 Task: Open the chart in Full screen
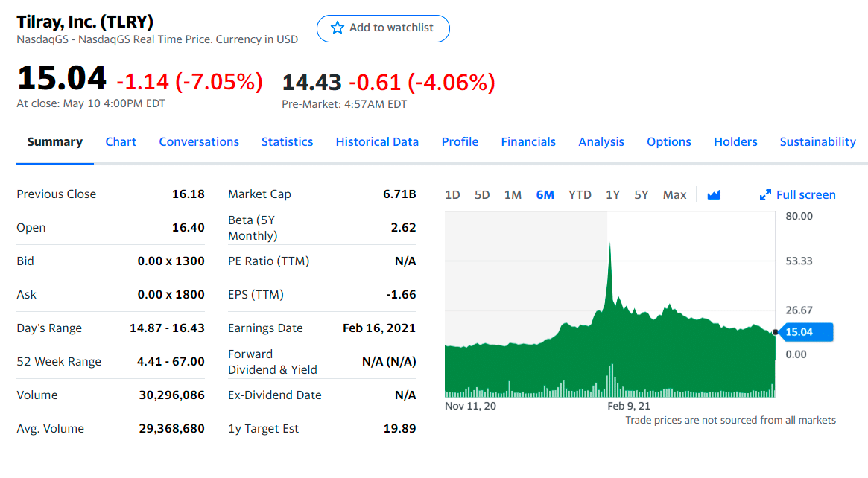coord(798,195)
